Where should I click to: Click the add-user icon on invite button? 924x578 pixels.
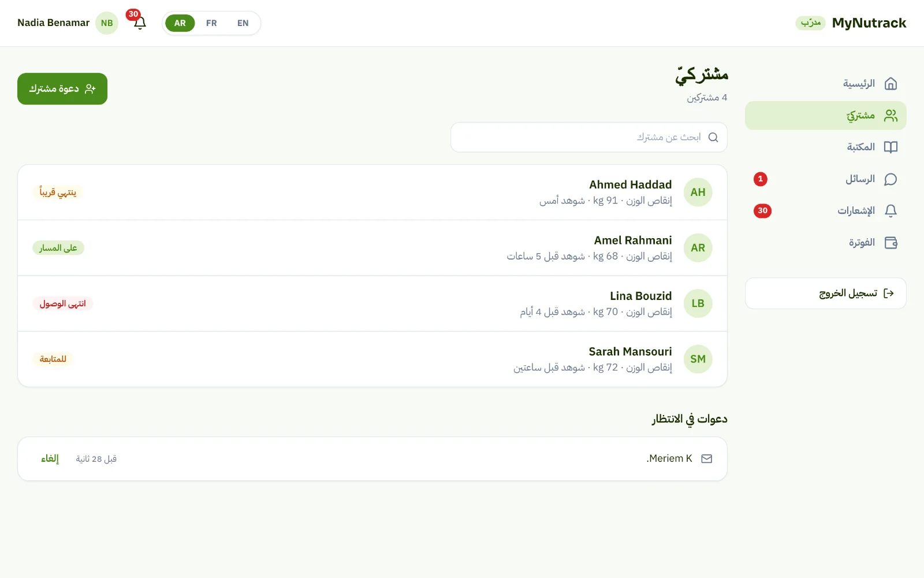point(90,89)
